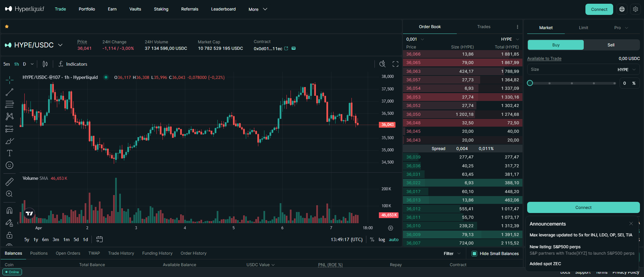Click the Connect button below order form
The width and height of the screenshot is (644, 277).
583,208
